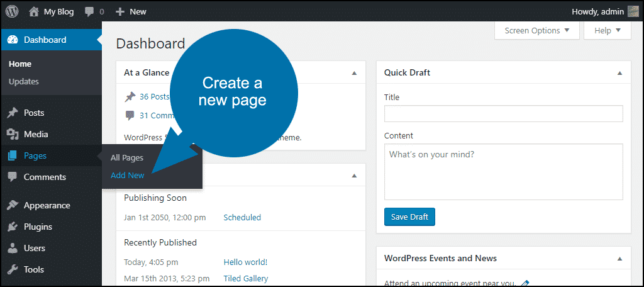
Task: Open Plugins via plug icon
Action: 13,227
